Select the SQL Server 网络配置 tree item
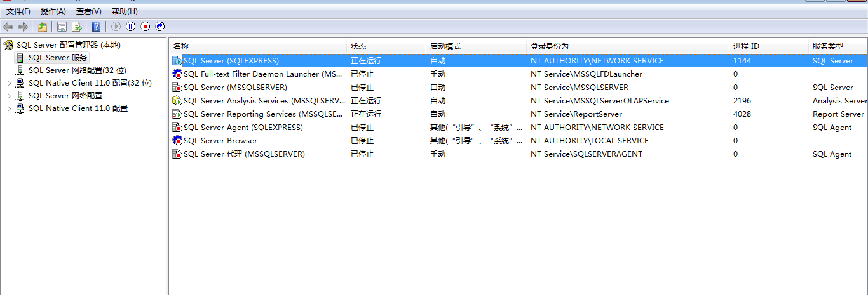Image resolution: width=868 pixels, height=295 pixels. pyautogui.click(x=65, y=96)
